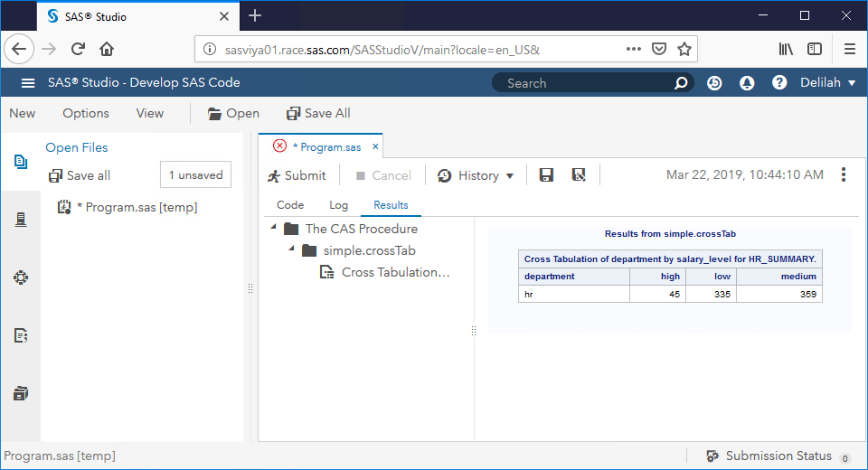Reload the browser page
Image resolution: width=868 pixels, height=470 pixels.
[78, 50]
